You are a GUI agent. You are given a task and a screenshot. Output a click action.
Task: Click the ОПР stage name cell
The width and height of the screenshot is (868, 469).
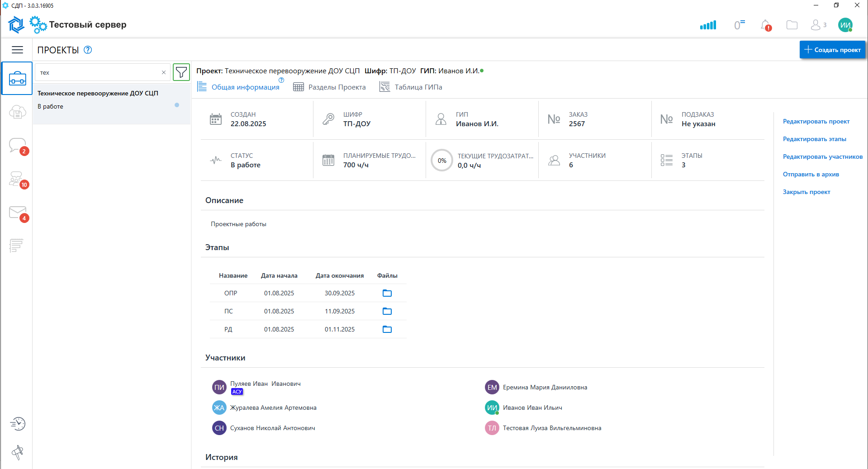click(x=231, y=293)
